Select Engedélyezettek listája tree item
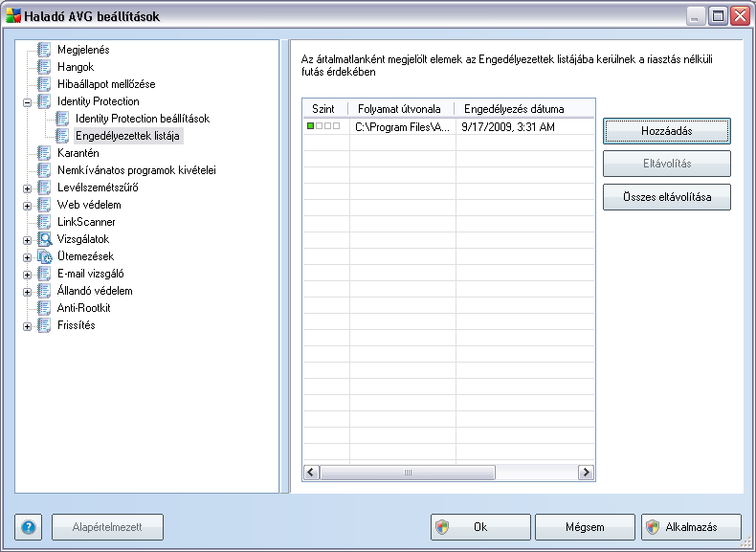The width and height of the screenshot is (756, 552). pos(128,136)
